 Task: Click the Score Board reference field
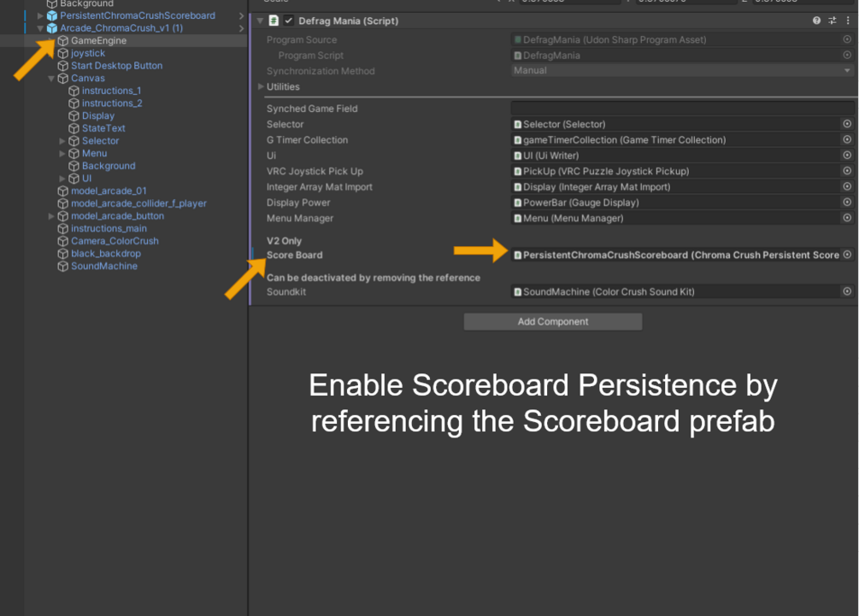tap(675, 255)
